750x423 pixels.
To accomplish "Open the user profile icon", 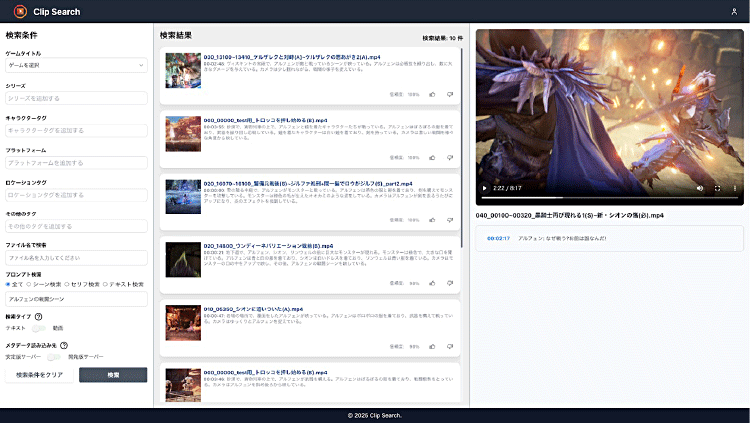I will pos(734,11).
